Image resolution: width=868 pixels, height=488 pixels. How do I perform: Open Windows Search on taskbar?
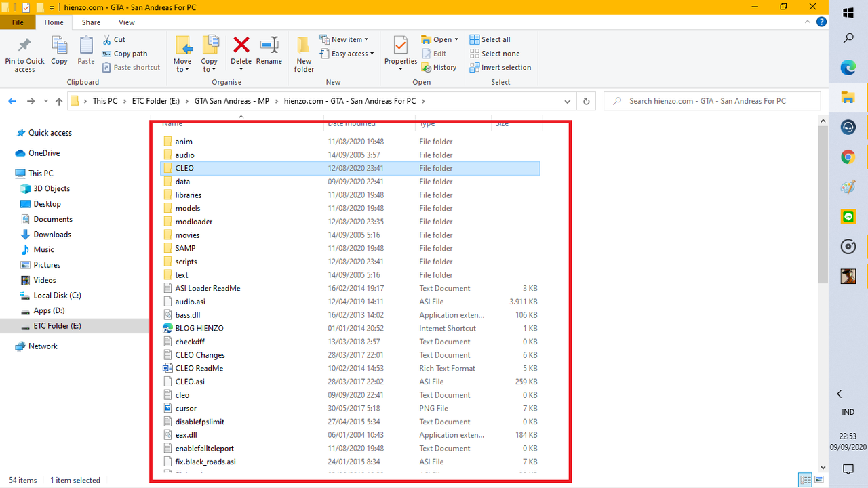[848, 39]
